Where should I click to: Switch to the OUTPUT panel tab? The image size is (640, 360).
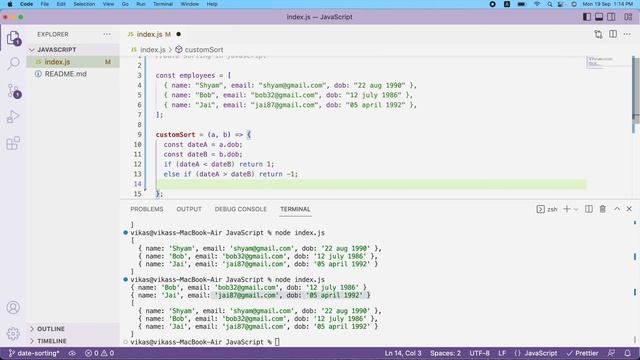click(189, 209)
